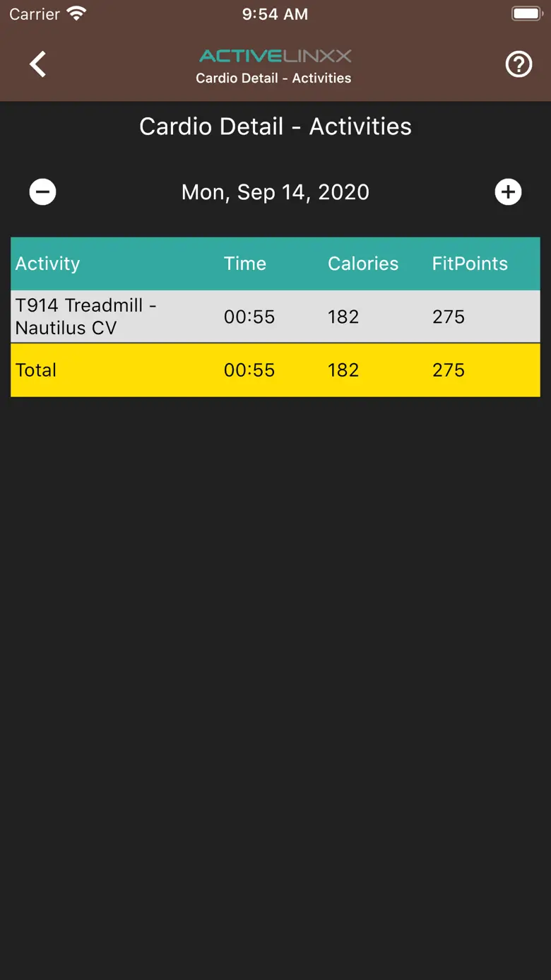Select the FitPoints column header

pyautogui.click(x=470, y=264)
